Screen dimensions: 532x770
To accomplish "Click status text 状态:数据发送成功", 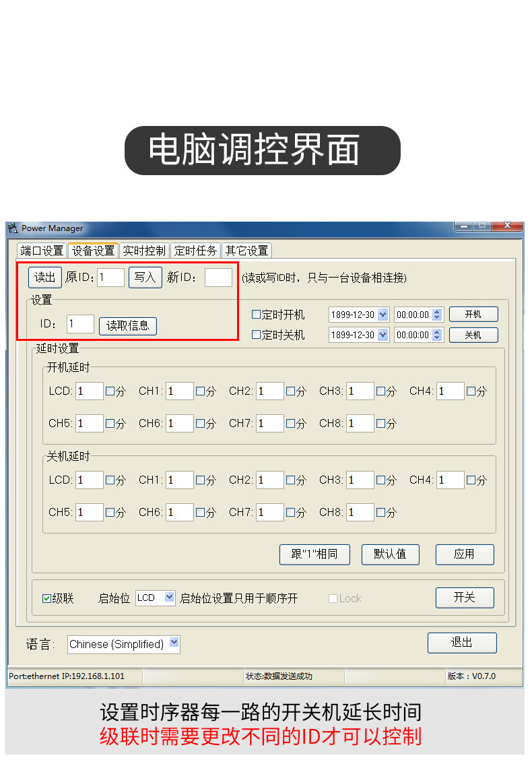I will click(279, 676).
